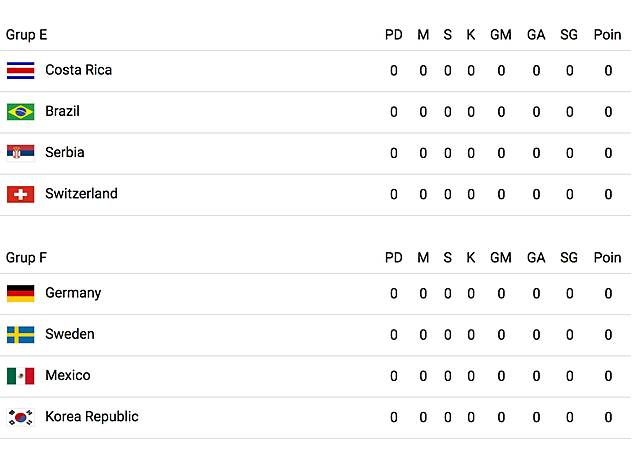Click the Korea Republic flag icon
644x452 pixels.
pos(21,417)
